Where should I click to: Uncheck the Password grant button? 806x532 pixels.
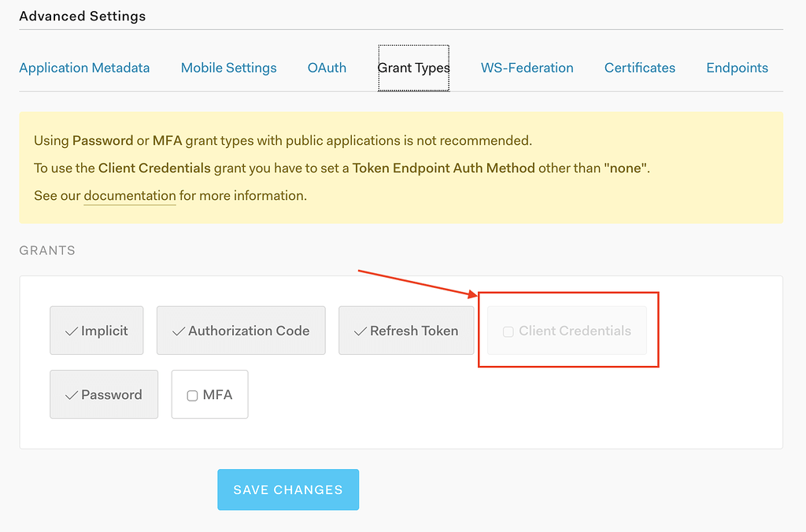103,394
